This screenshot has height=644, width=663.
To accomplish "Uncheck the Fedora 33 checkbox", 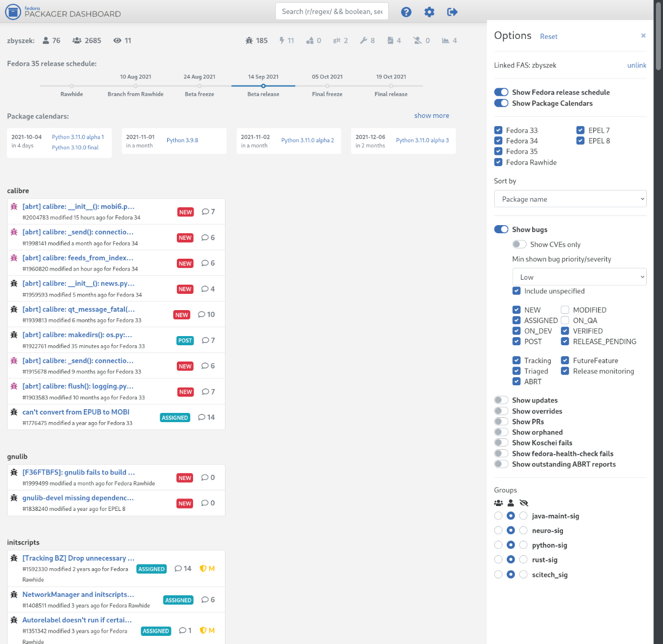I will click(499, 130).
